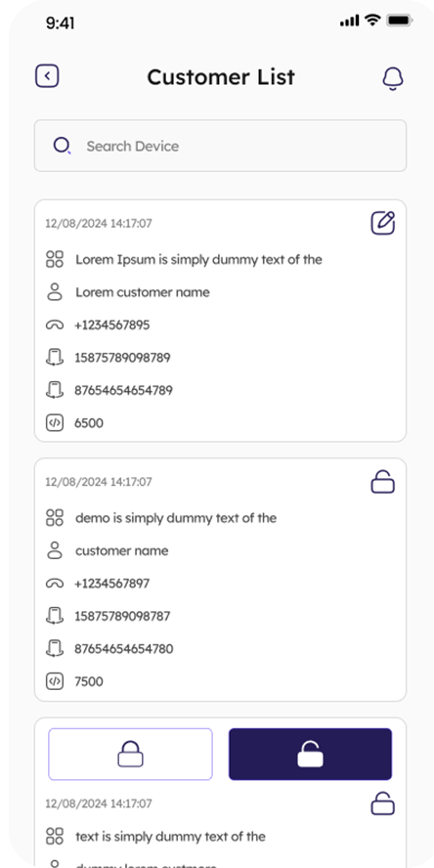Click the device icon beside 15875789098789
This screenshot has height=868, width=434.
(55, 358)
